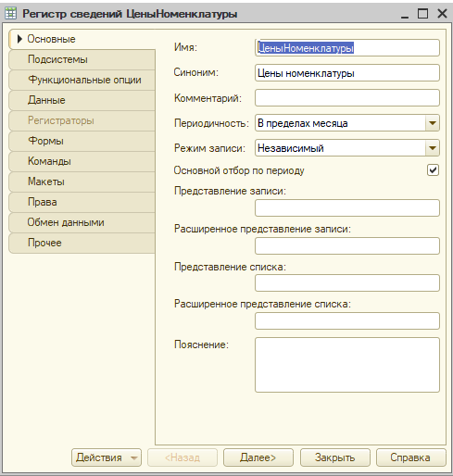Click the register table icon in title bar
This screenshot has height=476, width=453.
point(10,14)
